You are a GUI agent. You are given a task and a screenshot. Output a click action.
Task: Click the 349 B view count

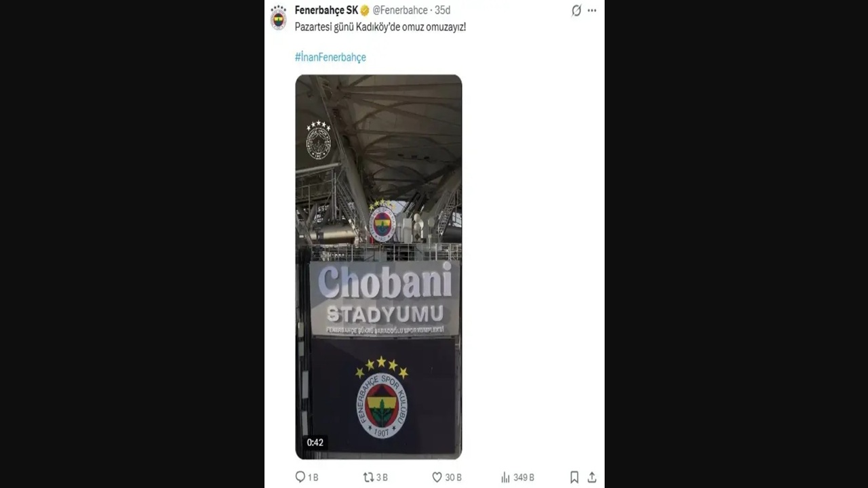[x=524, y=478]
